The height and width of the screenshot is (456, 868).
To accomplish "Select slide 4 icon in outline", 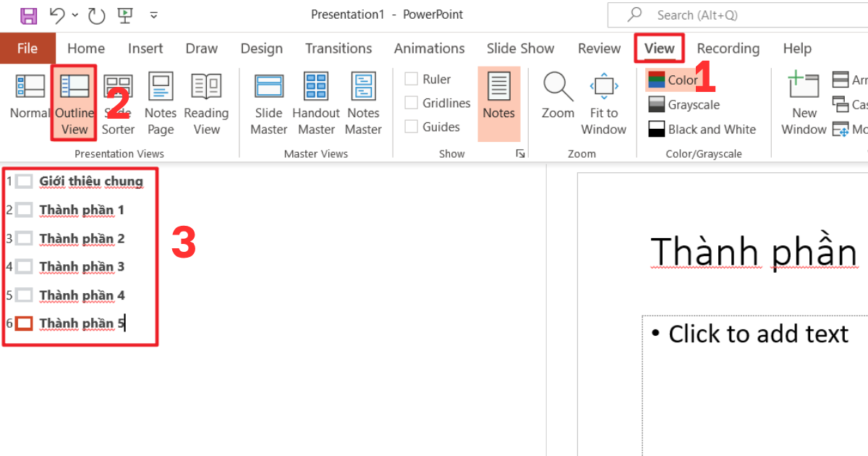I will (x=24, y=266).
